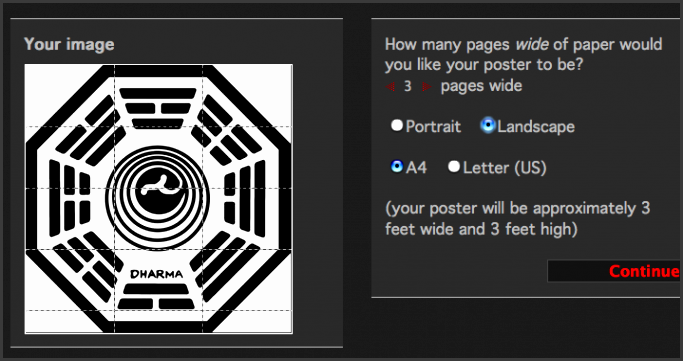Image resolution: width=683 pixels, height=361 pixels.
Task: Increase pages wide with right red arrow
Action: (x=426, y=87)
